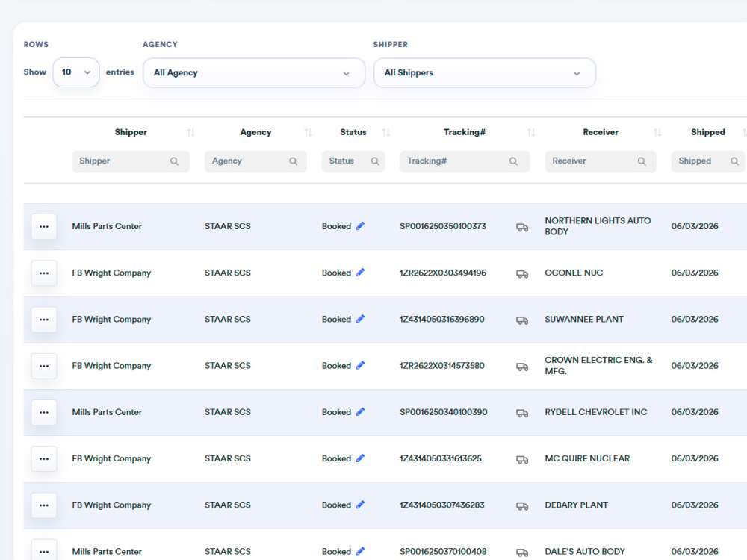The width and height of the screenshot is (747, 560).
Task: Open the rows-per-page 10 dropdown
Action: [76, 72]
